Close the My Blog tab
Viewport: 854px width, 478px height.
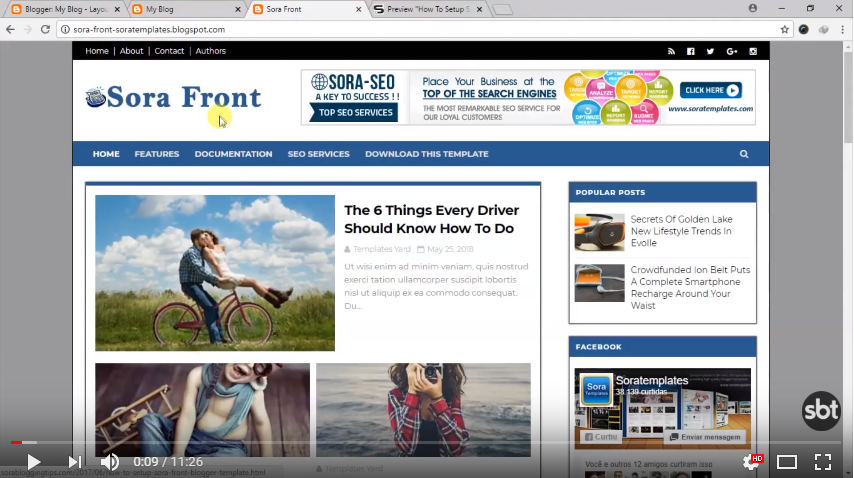tap(237, 9)
